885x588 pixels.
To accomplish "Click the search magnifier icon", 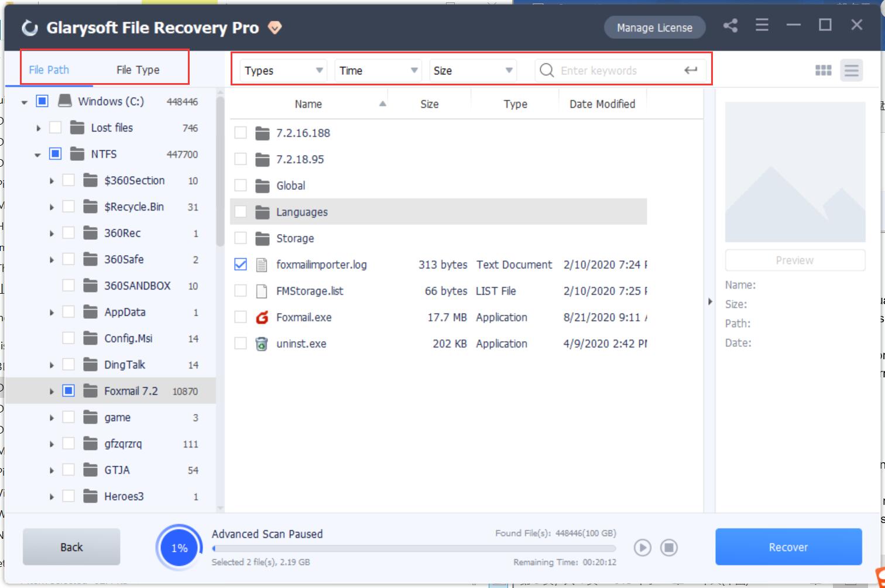I will coord(546,70).
